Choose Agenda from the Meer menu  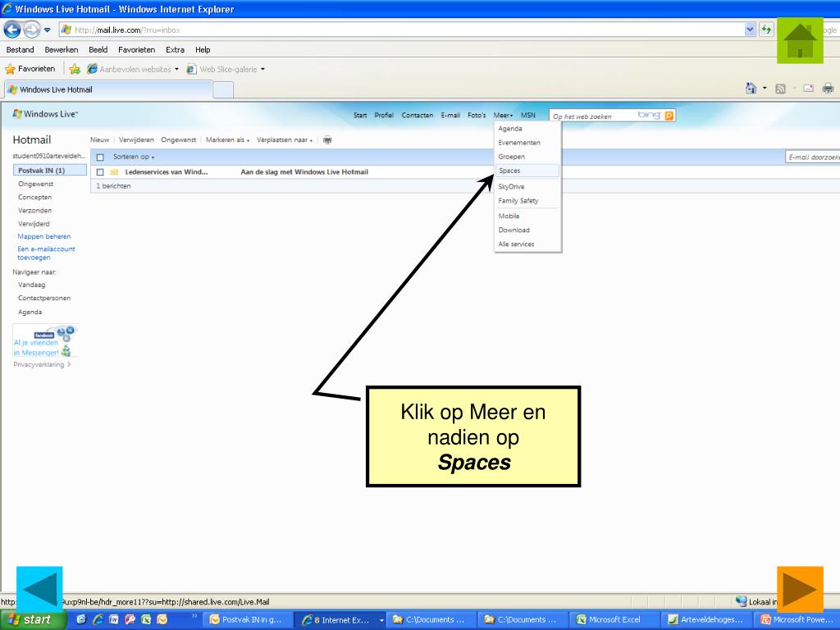(x=527, y=129)
